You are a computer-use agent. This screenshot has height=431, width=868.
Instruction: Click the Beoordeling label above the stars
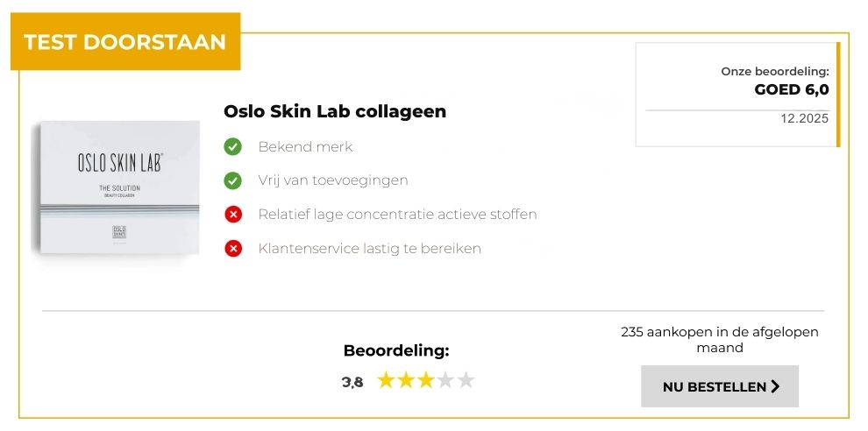click(396, 351)
